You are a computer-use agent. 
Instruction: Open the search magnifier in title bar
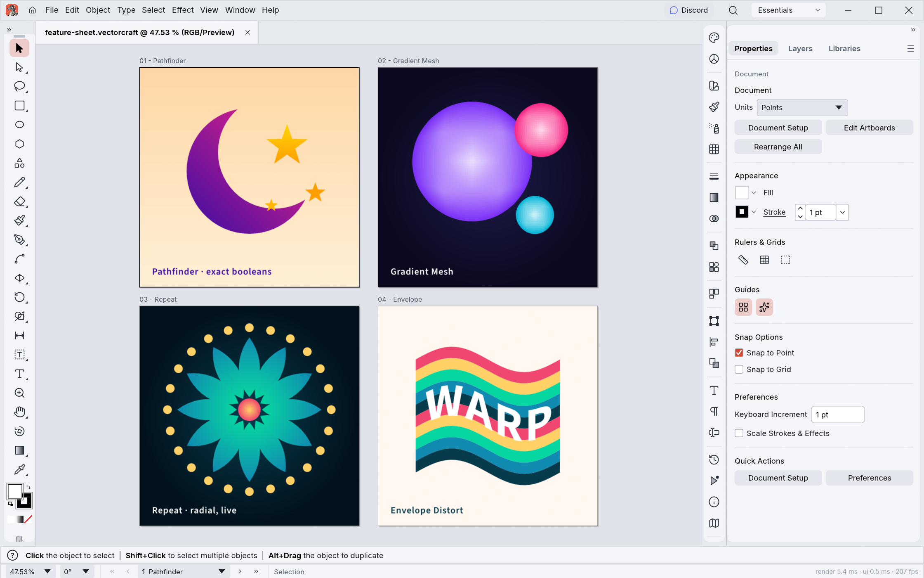tap(733, 10)
